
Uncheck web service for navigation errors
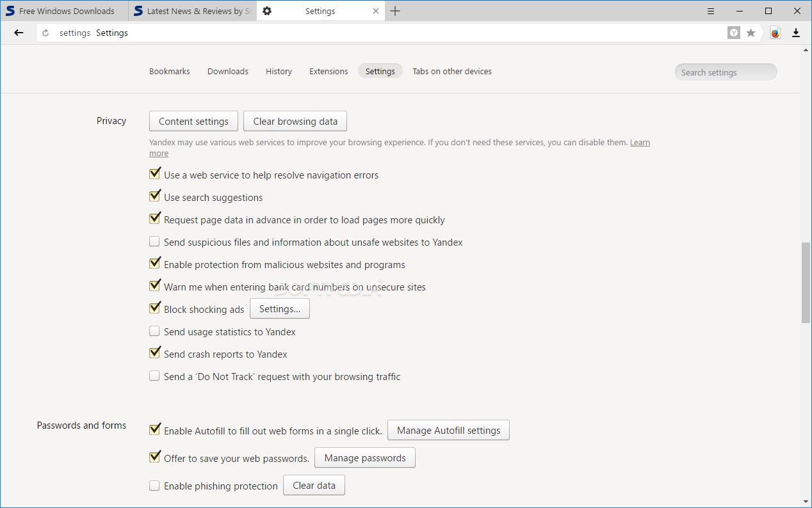point(154,174)
